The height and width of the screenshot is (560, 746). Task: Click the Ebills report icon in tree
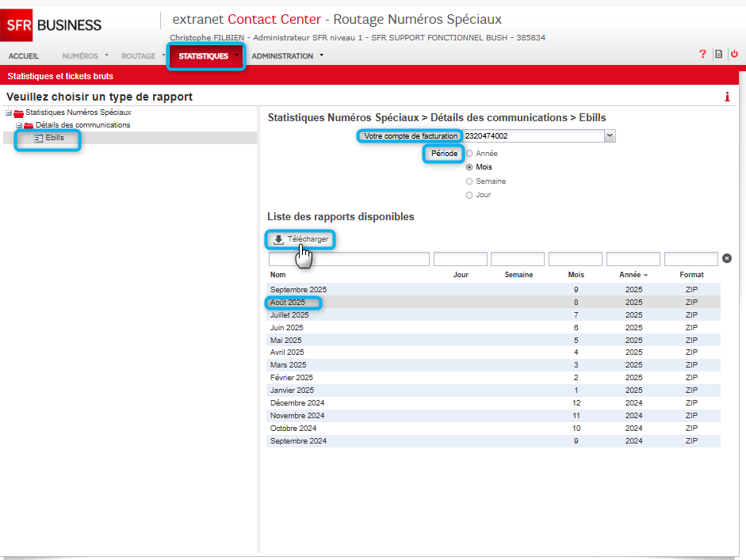point(38,139)
